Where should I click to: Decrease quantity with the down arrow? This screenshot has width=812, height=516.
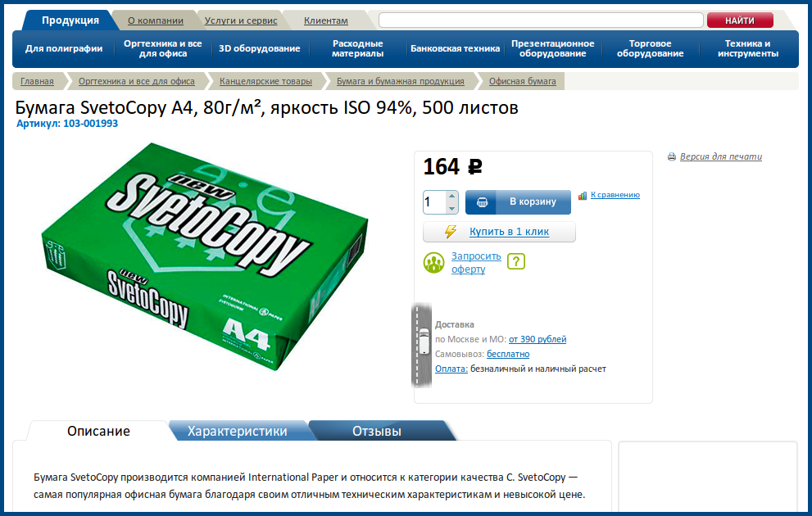click(x=452, y=208)
